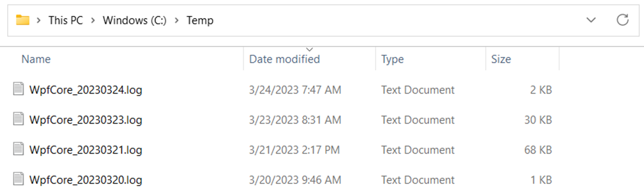Click the WpfCore_20230320.log file icon
This screenshot has width=644, height=194.
click(x=18, y=179)
